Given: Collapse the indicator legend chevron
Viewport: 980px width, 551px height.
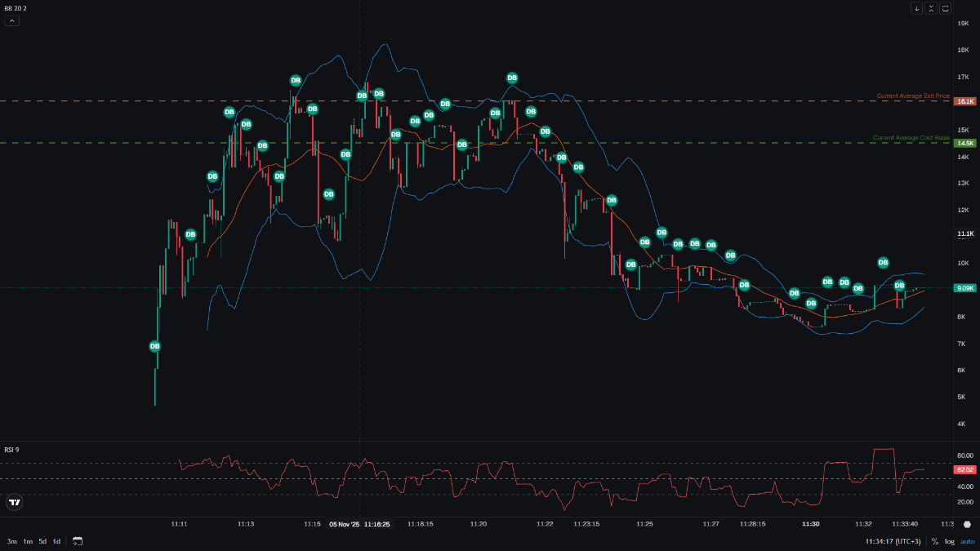Looking at the screenshot, I should pyautogui.click(x=11, y=20).
